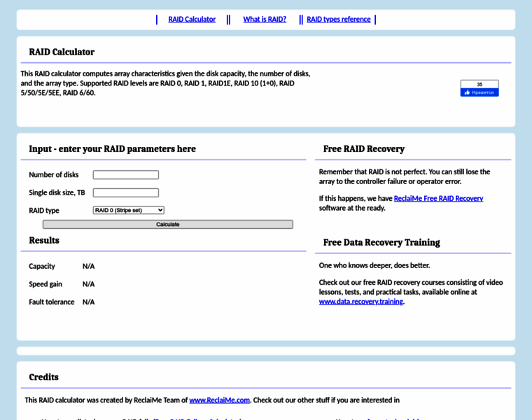The image size is (532, 420).
Task: Click the Speed gain N/A value
Action: tap(89, 284)
